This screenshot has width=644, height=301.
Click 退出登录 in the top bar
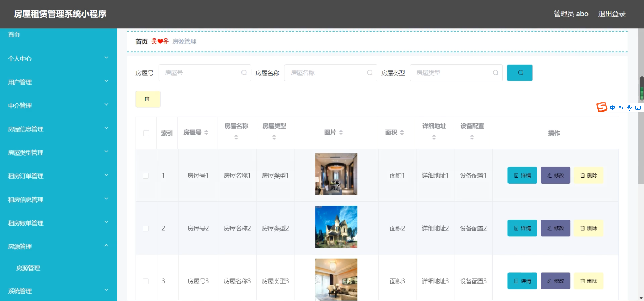pyautogui.click(x=612, y=14)
